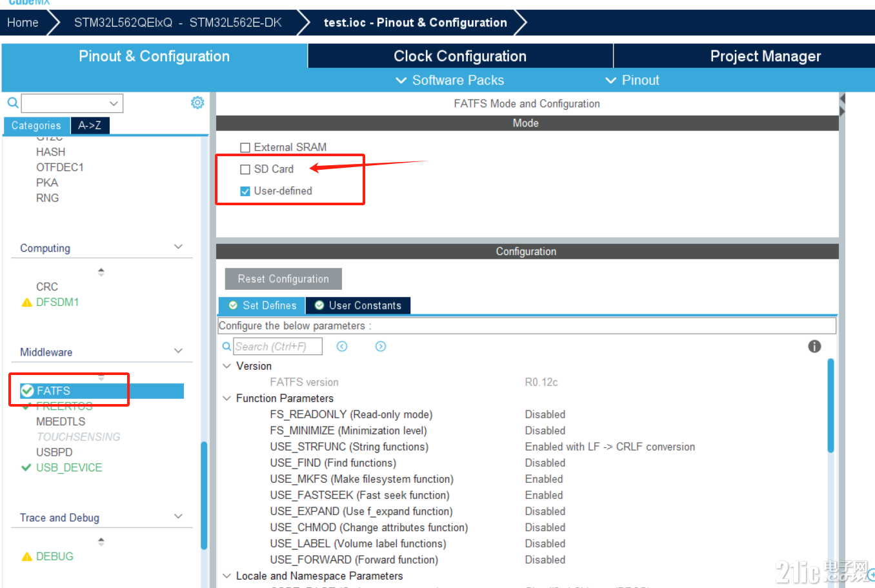
Task: Click the USB_DEVICE green check icon
Action: (x=26, y=468)
